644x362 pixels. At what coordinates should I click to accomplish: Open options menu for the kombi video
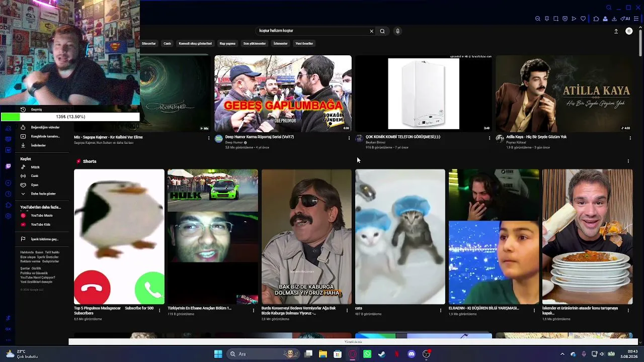click(490, 138)
